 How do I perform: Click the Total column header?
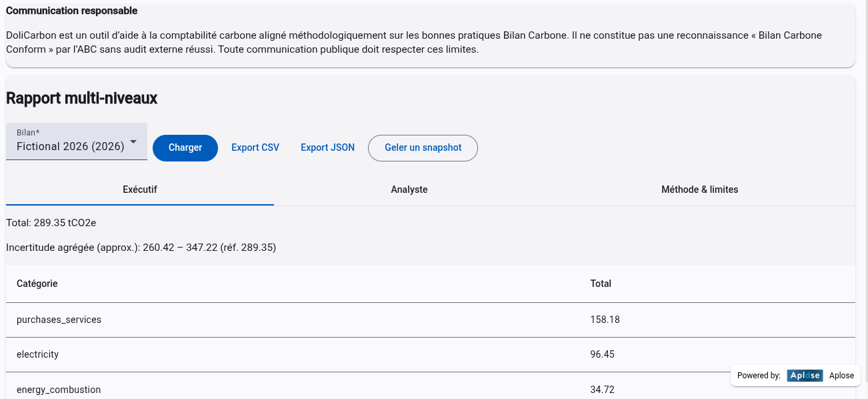coord(601,284)
